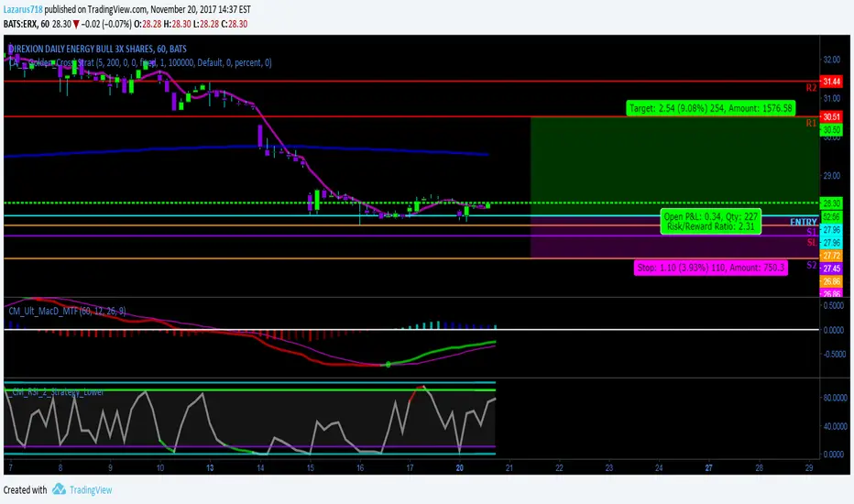Click the orange 27.72 price tag

[831, 256]
